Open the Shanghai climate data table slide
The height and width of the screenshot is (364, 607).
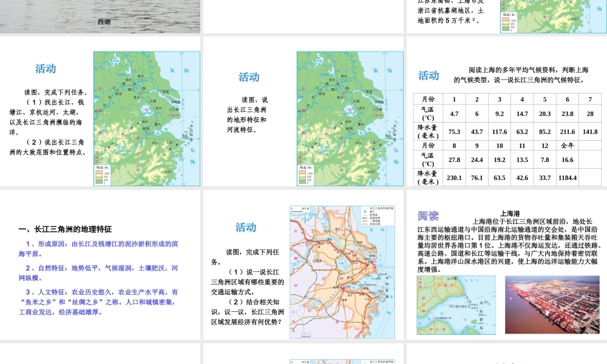coord(507,112)
